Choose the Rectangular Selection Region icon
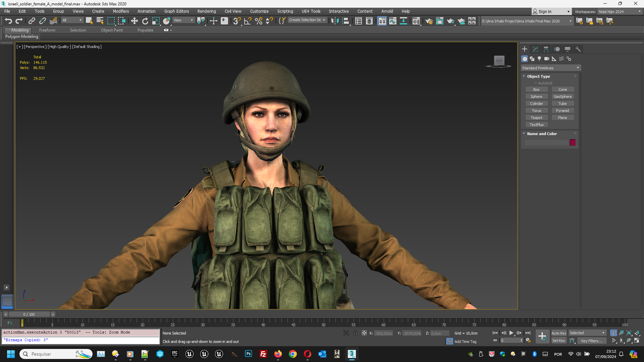Viewport: 644px width, 362px height. pyautogui.click(x=111, y=21)
